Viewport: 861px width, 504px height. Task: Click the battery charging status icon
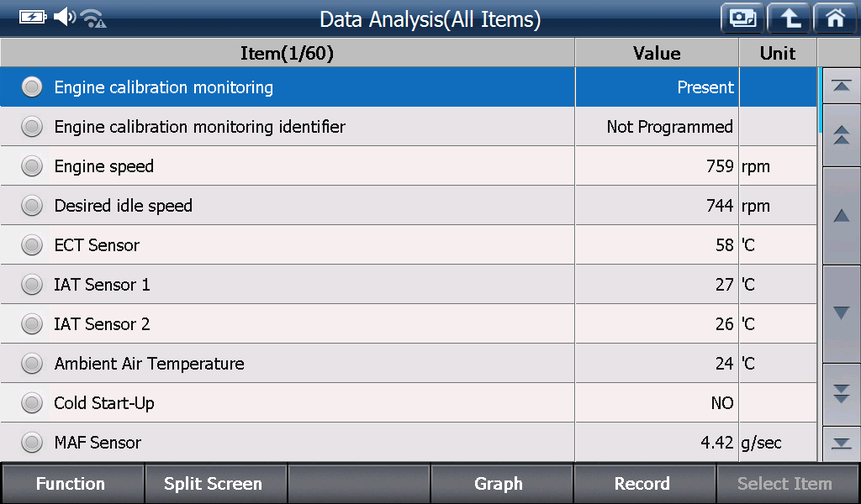[x=33, y=17]
